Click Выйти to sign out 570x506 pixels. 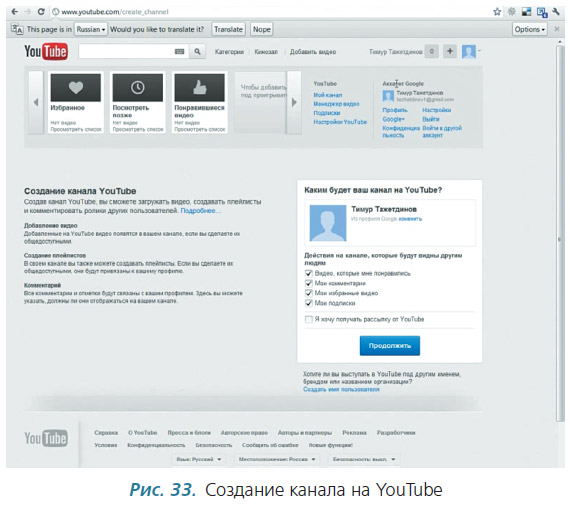(x=431, y=119)
